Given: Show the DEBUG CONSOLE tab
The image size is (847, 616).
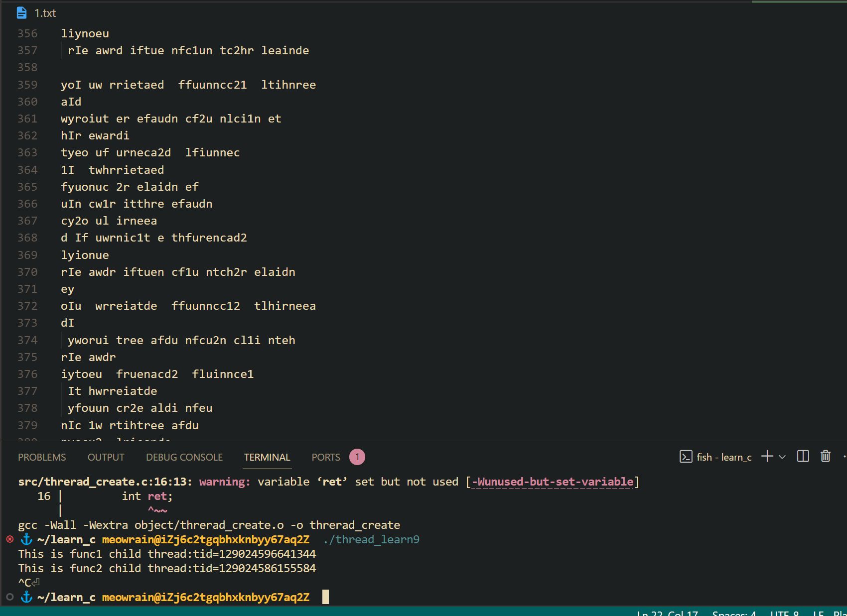Looking at the screenshot, I should [184, 457].
